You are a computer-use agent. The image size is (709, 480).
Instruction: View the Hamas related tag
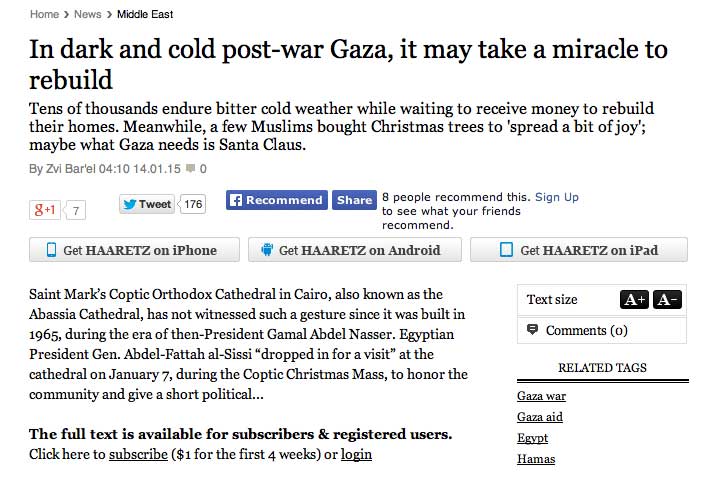[535, 459]
